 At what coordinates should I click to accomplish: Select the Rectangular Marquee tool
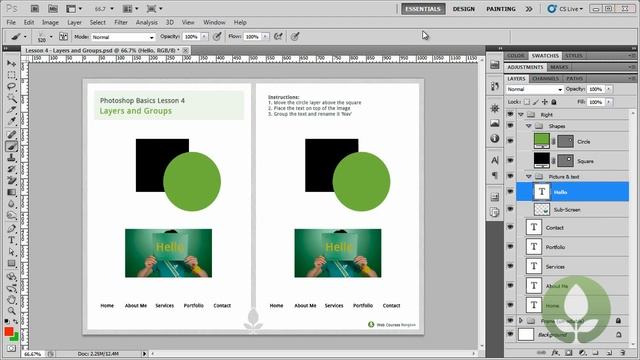[x=11, y=75]
